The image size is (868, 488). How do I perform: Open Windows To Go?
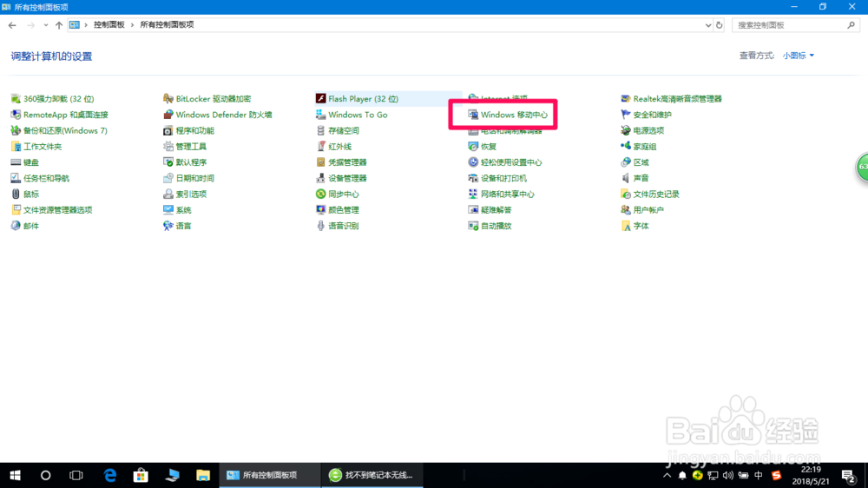point(352,115)
